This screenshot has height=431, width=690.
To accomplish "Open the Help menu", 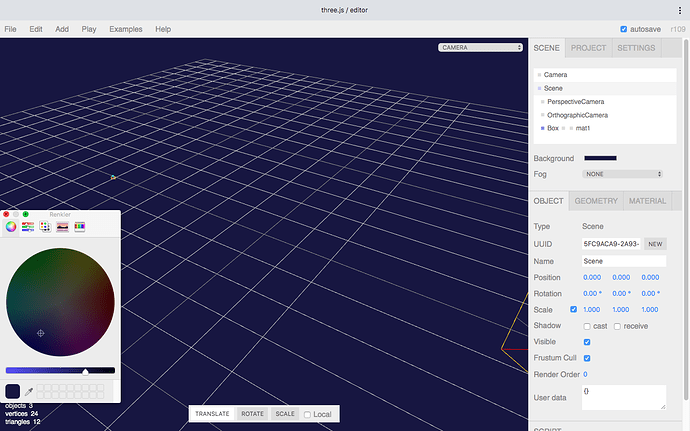I will tap(163, 29).
